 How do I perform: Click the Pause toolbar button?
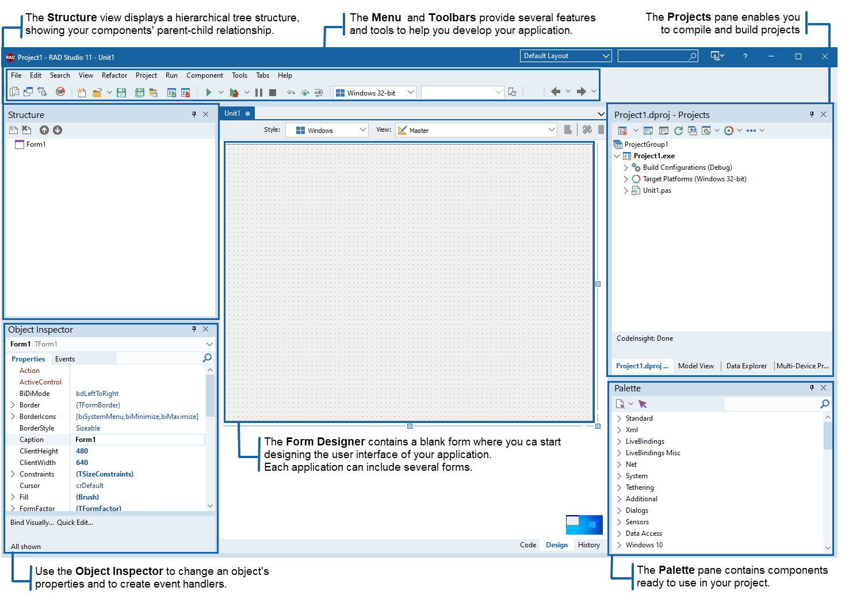(259, 93)
